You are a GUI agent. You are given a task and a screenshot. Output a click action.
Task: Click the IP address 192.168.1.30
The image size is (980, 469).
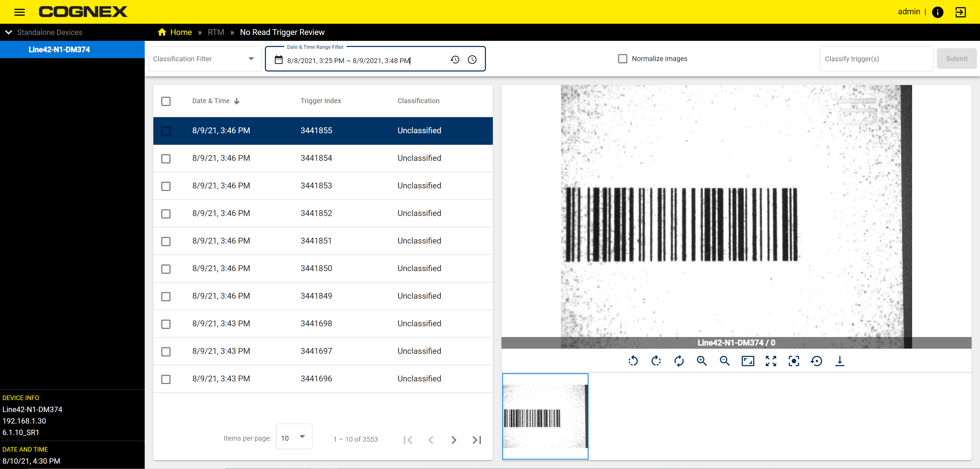24,421
